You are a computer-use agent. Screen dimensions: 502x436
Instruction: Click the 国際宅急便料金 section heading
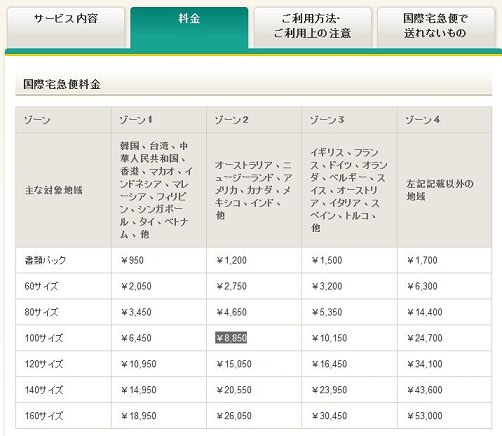coord(62,84)
